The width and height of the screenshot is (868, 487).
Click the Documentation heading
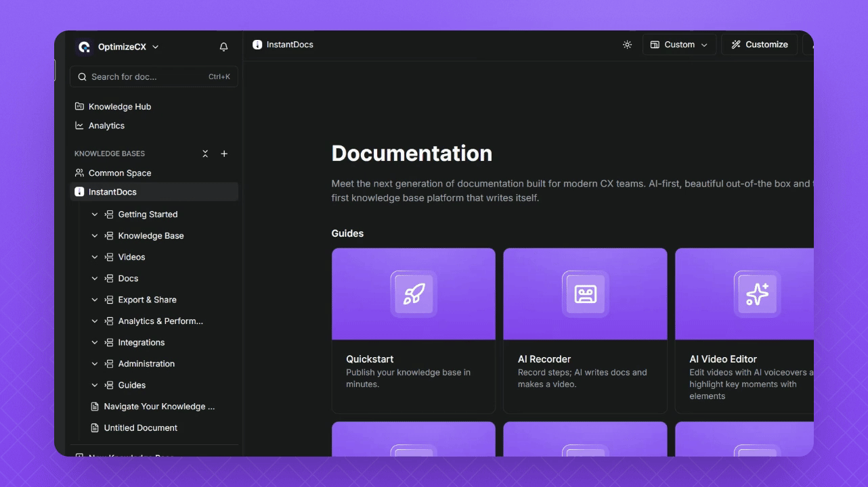(412, 154)
